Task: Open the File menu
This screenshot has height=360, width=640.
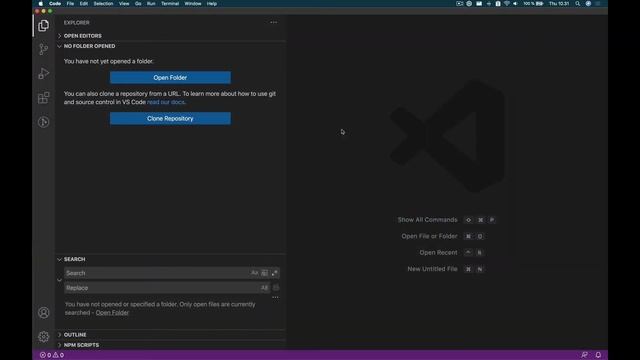Action: point(70,4)
